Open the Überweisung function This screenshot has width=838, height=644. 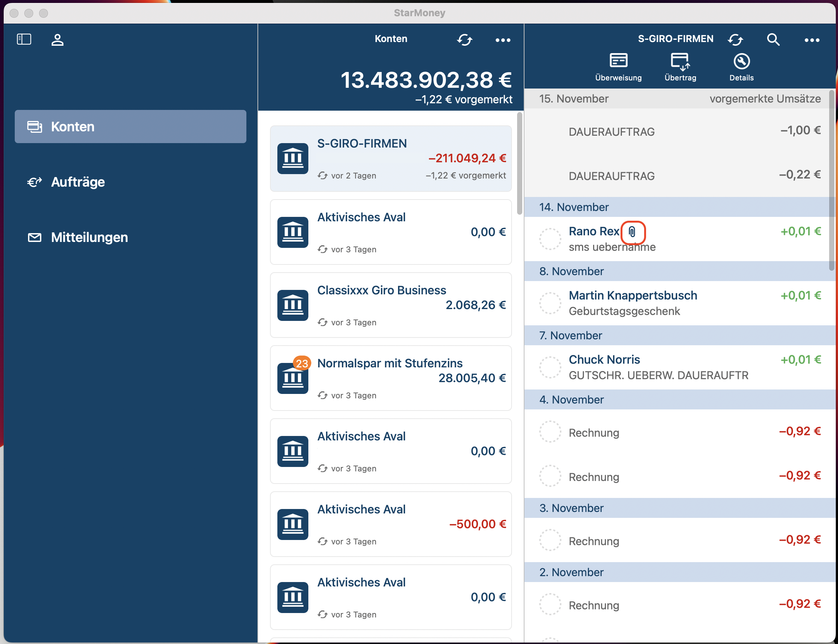618,65
